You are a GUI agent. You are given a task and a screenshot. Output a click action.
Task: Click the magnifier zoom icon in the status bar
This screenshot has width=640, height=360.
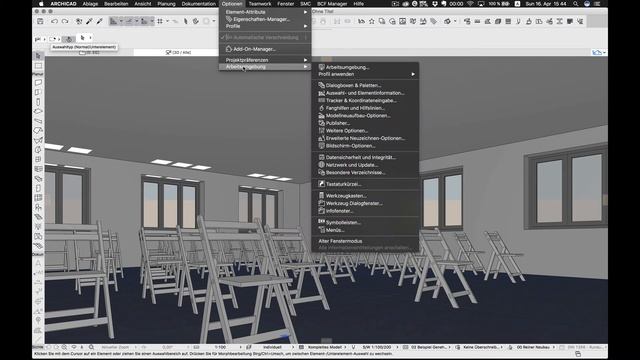tap(91, 347)
